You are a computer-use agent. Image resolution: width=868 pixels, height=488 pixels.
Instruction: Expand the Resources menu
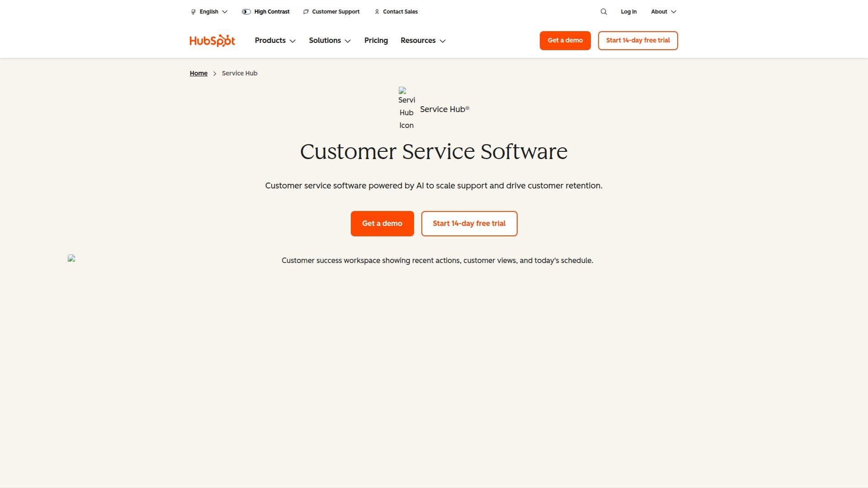423,41
